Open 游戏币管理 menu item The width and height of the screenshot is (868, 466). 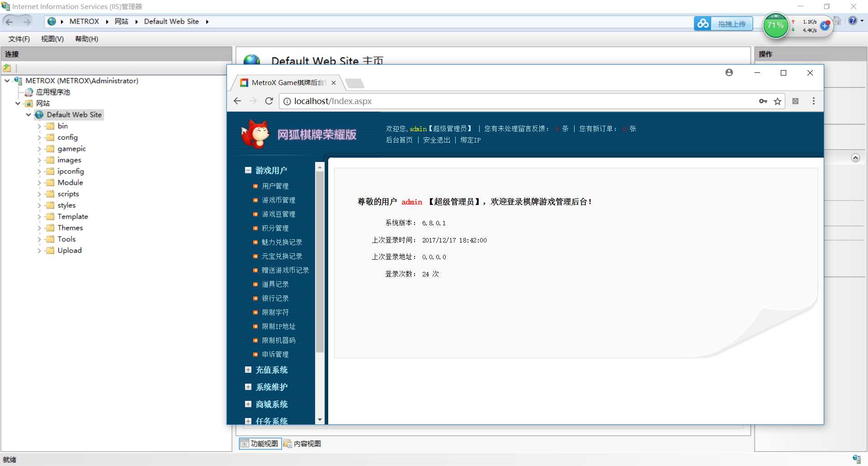click(278, 200)
